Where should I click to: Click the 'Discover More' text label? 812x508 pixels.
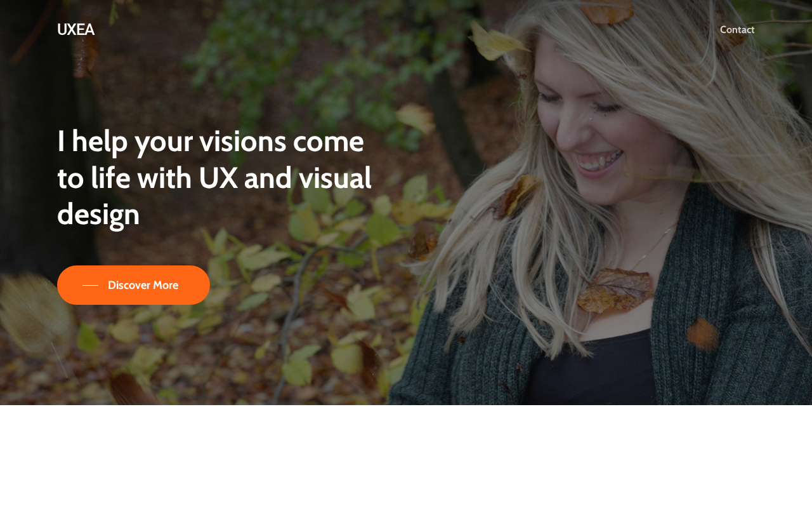click(143, 285)
